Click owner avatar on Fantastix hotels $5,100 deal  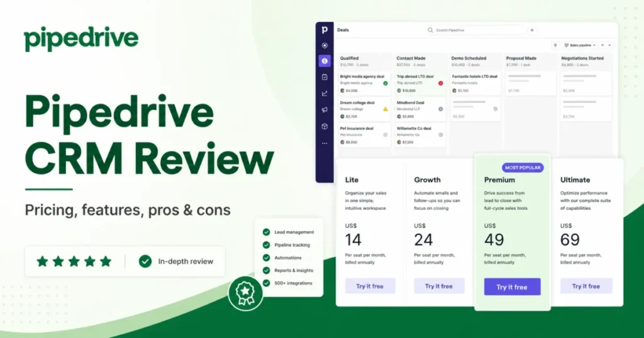454,90
